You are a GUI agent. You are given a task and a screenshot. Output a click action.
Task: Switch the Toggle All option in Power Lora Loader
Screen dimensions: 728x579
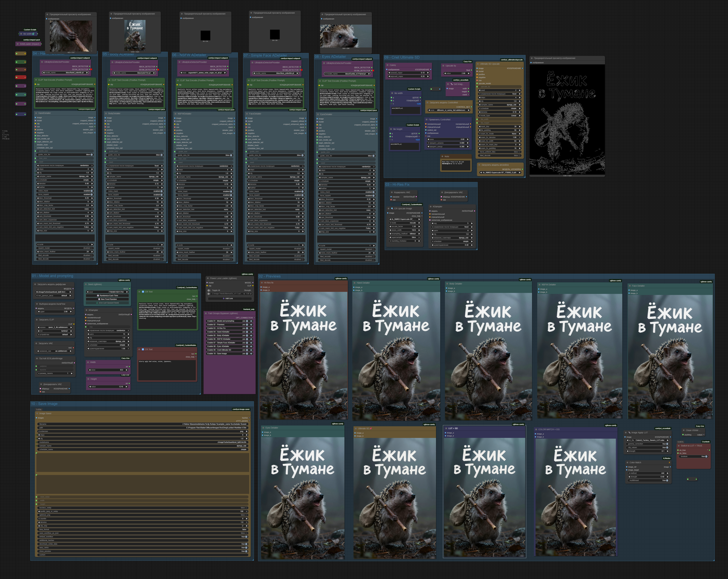pyautogui.click(x=209, y=290)
